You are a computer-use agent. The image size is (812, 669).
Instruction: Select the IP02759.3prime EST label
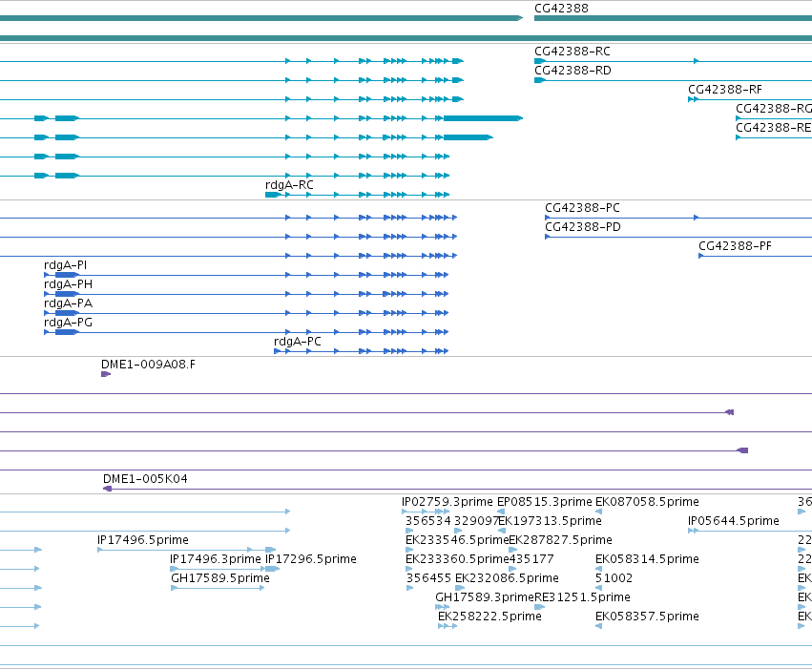pos(448,502)
